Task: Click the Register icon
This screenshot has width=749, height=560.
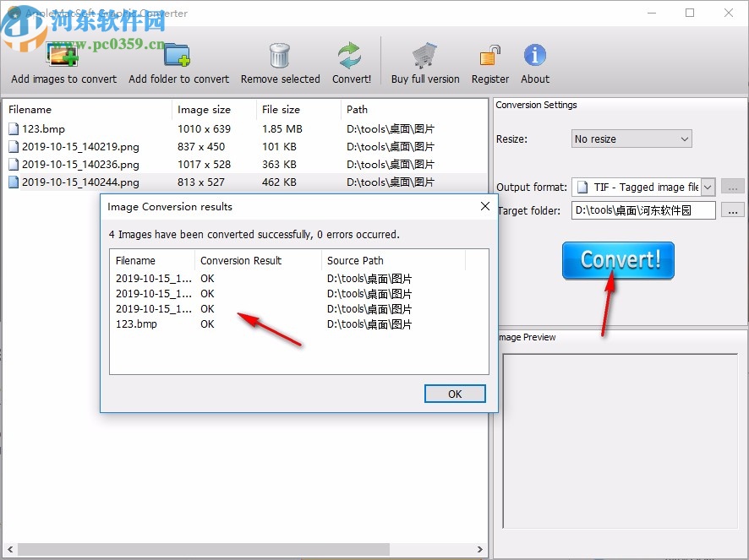Action: [489, 52]
